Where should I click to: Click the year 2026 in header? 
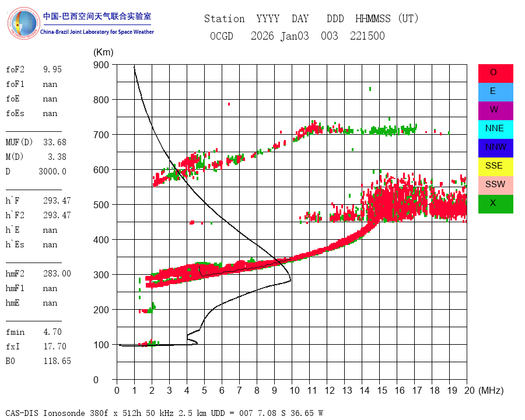click(262, 36)
